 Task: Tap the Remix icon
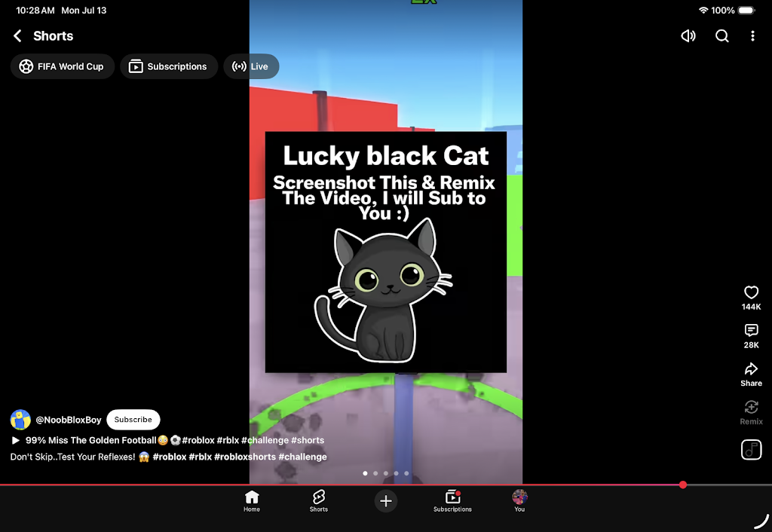751,407
